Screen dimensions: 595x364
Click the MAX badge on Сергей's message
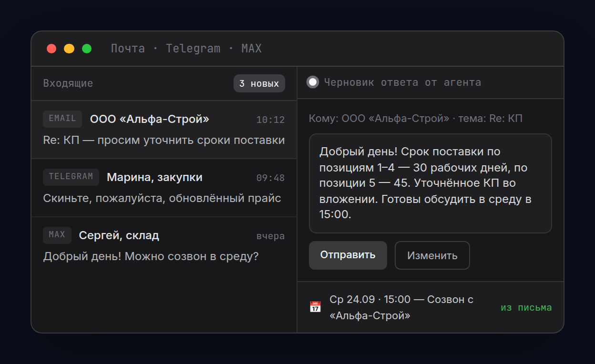point(57,235)
